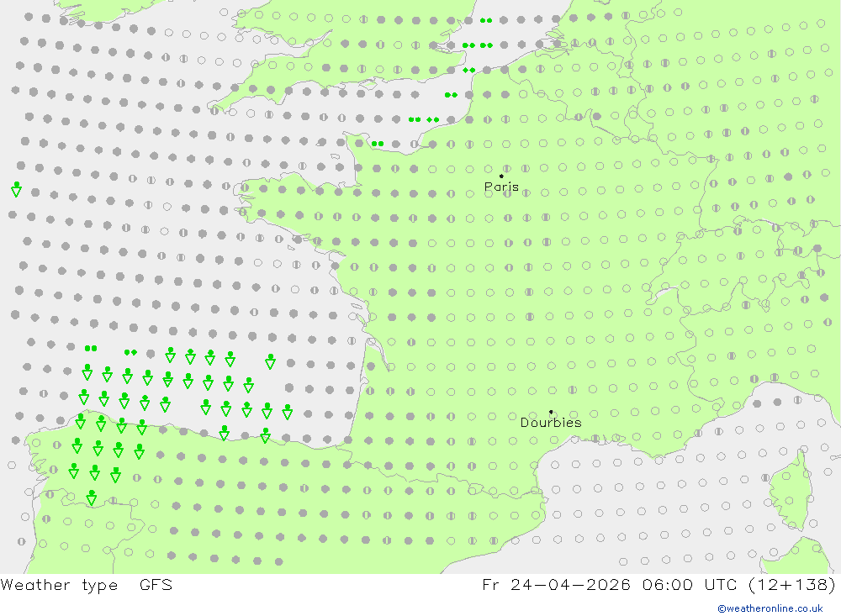Click the black dot marking Paris

pos(501,176)
